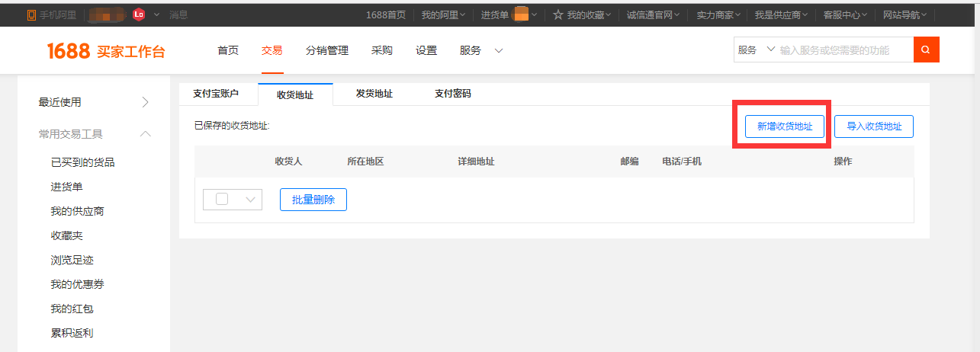
Task: Click the 1688 买家工作台 logo
Action: pos(105,51)
